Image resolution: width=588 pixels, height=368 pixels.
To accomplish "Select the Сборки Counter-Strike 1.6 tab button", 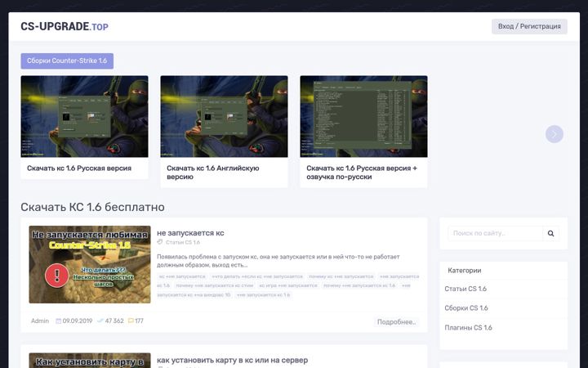I will (67, 61).
